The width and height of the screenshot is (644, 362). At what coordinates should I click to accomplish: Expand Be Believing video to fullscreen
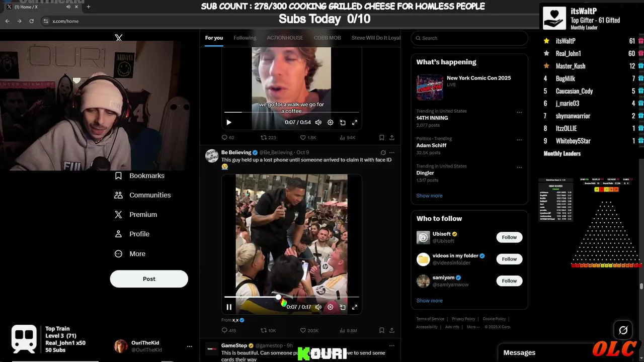pos(355,307)
